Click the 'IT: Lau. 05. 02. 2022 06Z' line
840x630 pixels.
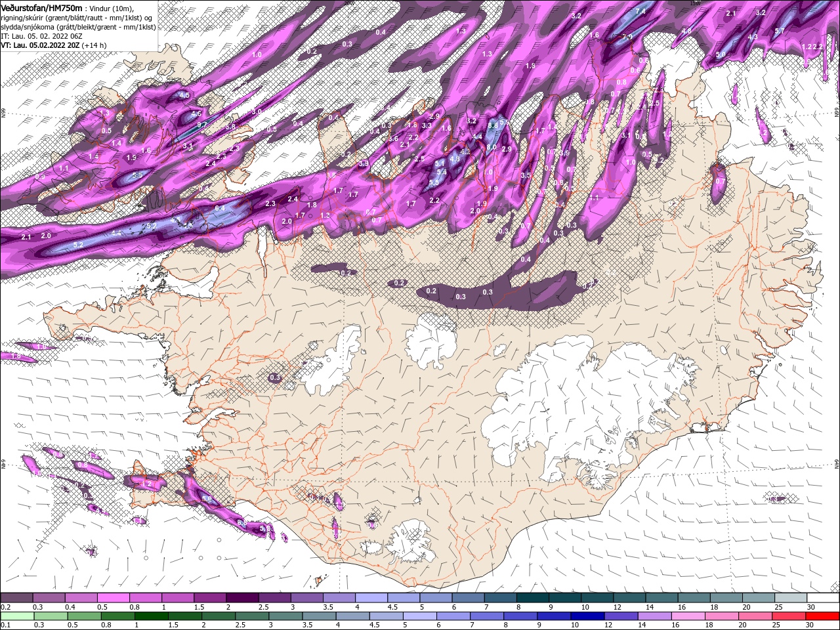(41, 36)
